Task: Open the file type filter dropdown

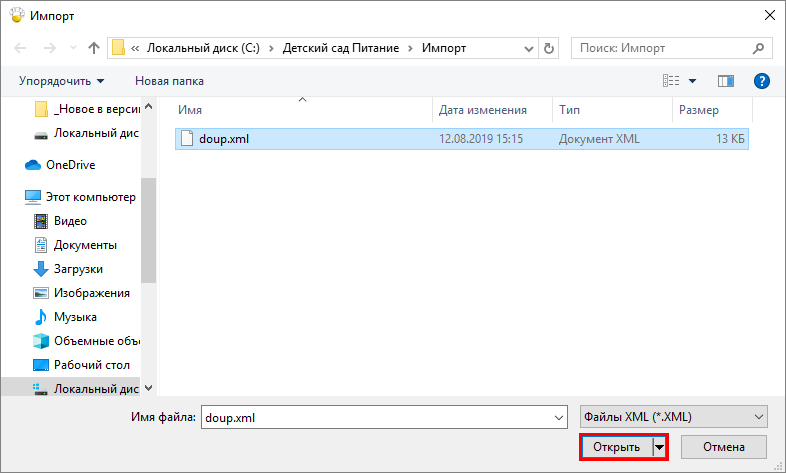Action: pyautogui.click(x=674, y=416)
